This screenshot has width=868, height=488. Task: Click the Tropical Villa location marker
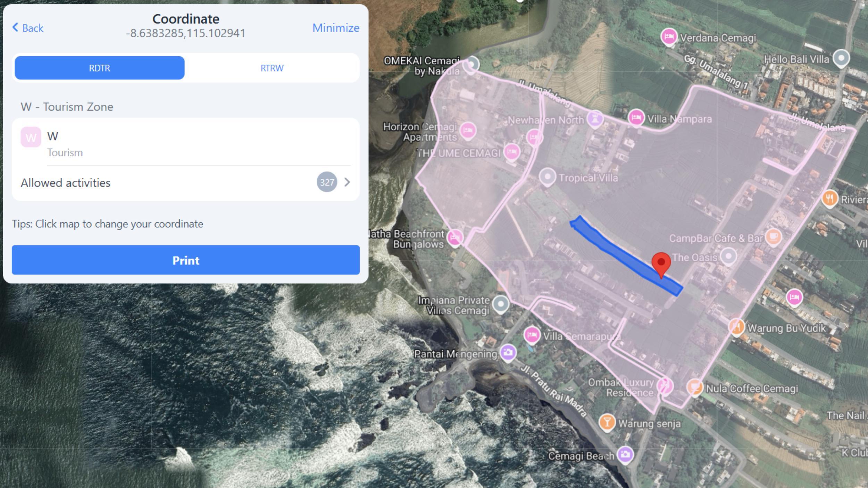tap(547, 176)
